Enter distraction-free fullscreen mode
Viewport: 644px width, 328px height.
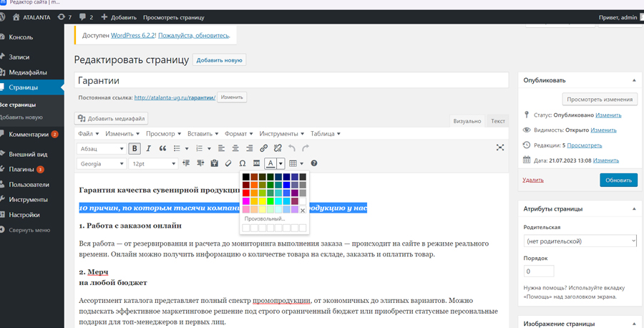click(500, 148)
